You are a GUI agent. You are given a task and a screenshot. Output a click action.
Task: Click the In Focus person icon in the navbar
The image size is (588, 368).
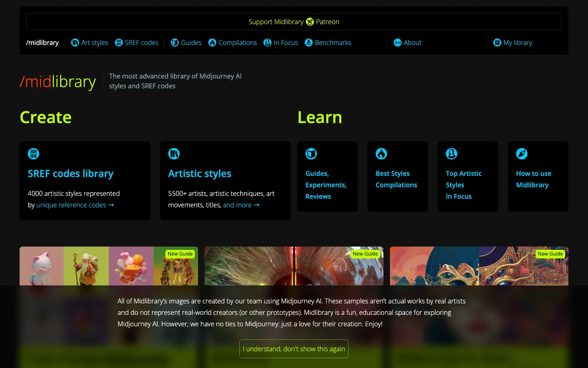pos(267,43)
